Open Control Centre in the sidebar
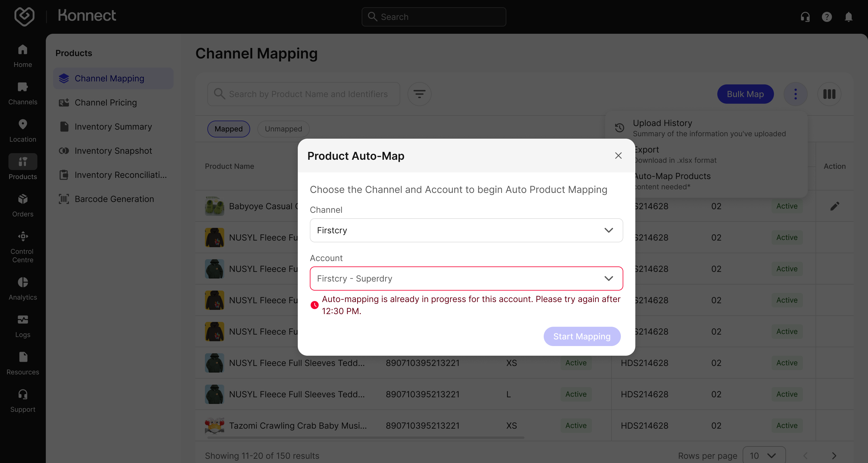The width and height of the screenshot is (868, 463). tap(23, 247)
